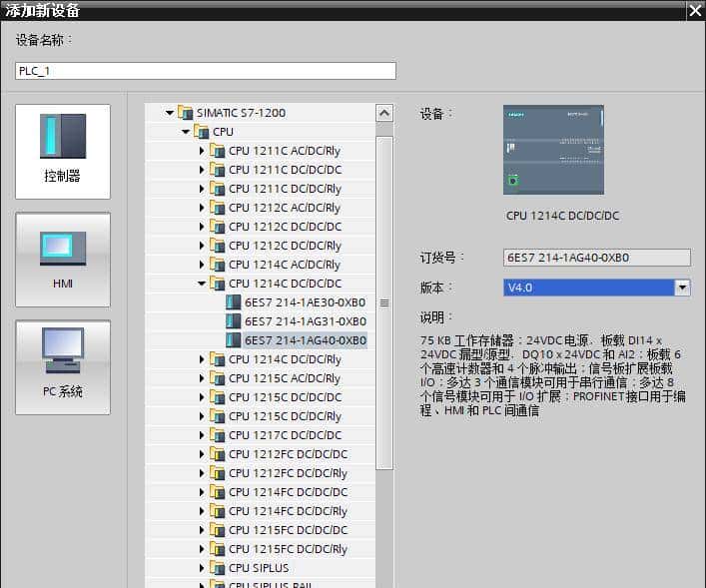
Task: Select CPU 1211C AC/DC/Rly label
Action: pos(285,151)
